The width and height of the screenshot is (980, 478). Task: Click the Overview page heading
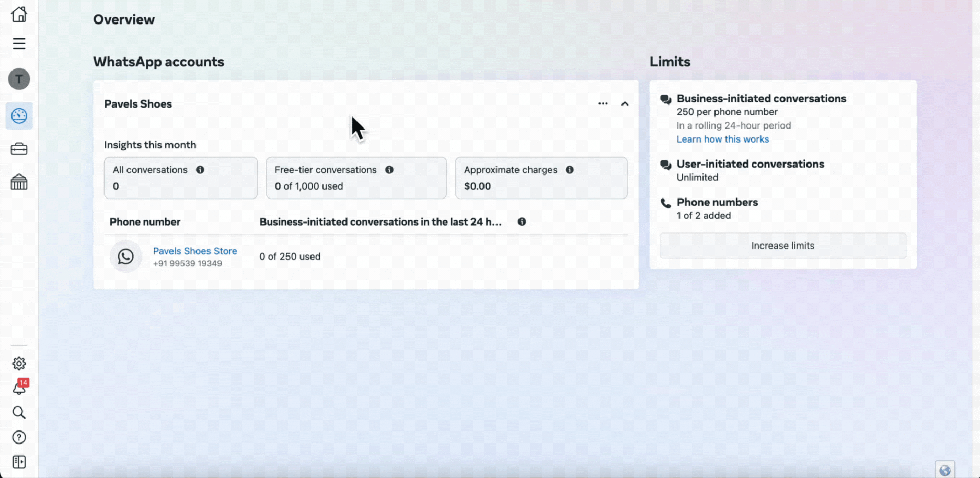click(124, 19)
